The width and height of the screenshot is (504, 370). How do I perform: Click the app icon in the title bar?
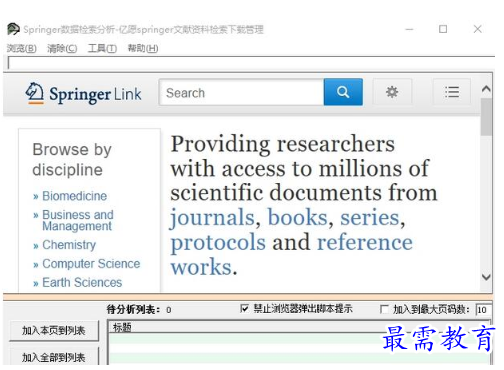pos(13,29)
